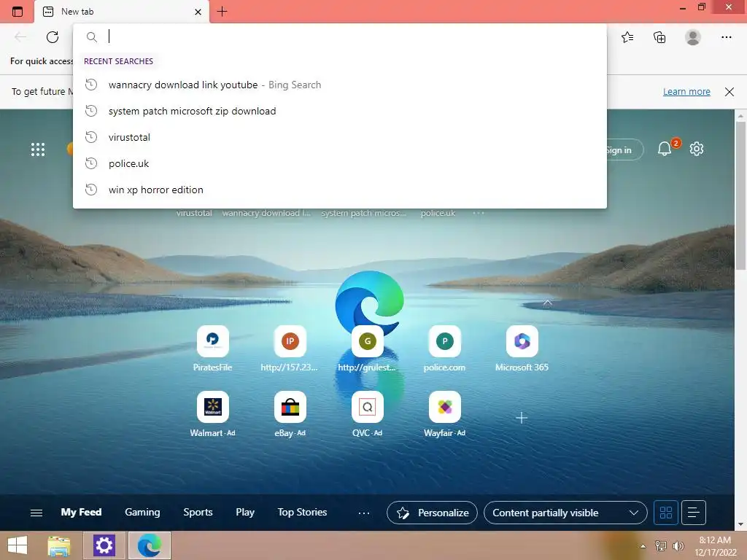Open page settings gear icon
747x560 pixels.
click(x=697, y=149)
